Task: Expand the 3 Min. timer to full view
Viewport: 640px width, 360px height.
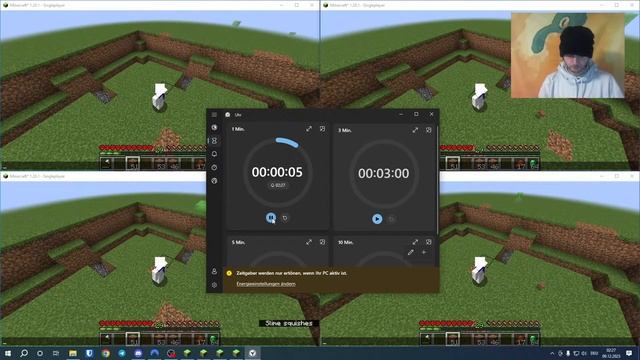Action: (x=415, y=130)
